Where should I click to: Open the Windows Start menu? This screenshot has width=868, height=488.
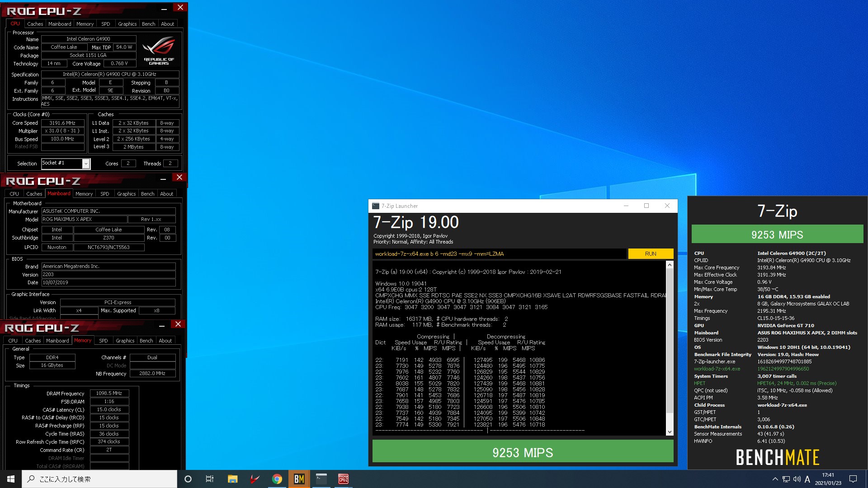tap(11, 479)
